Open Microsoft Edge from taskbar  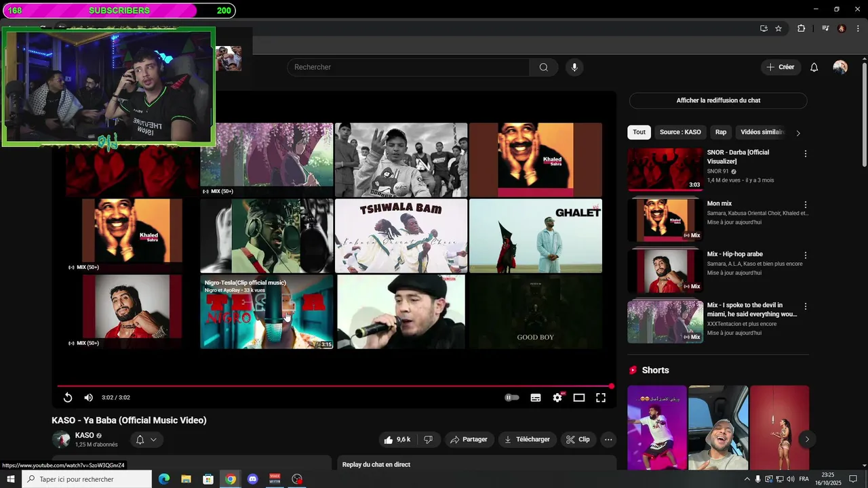pyautogui.click(x=164, y=479)
